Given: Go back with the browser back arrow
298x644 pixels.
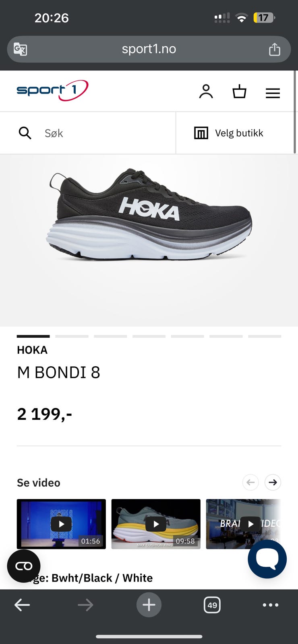Looking at the screenshot, I should (22, 605).
